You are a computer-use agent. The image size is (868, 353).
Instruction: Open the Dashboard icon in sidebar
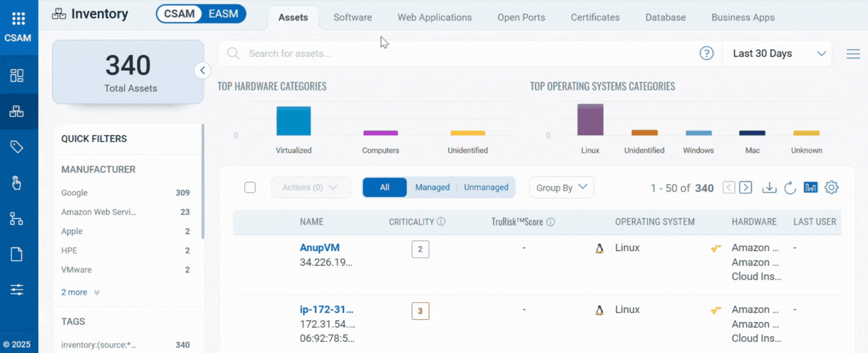coord(17,76)
